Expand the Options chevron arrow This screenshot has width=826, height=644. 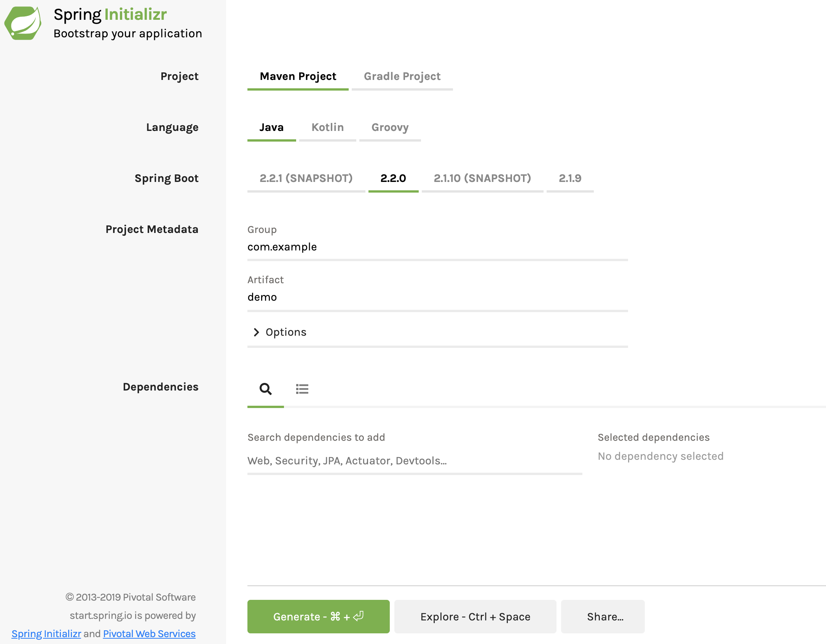coord(256,332)
